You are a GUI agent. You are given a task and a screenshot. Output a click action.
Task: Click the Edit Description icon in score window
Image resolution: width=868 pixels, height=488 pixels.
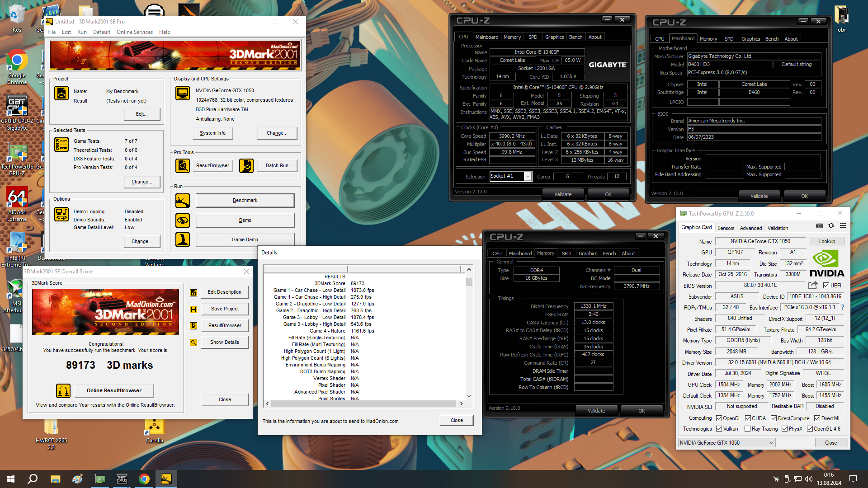[x=193, y=293]
